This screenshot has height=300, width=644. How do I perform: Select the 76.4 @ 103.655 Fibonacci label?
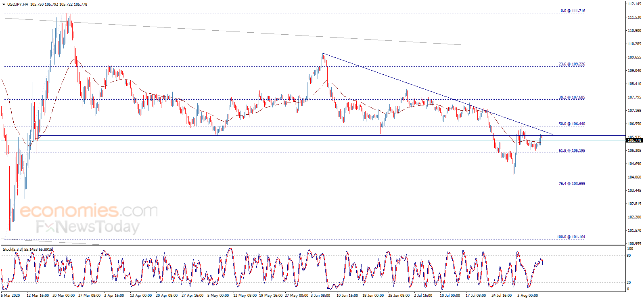571,184
